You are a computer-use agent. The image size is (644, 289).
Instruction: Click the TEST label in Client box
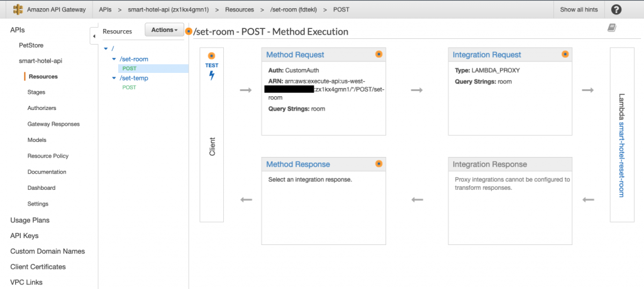[212, 65]
